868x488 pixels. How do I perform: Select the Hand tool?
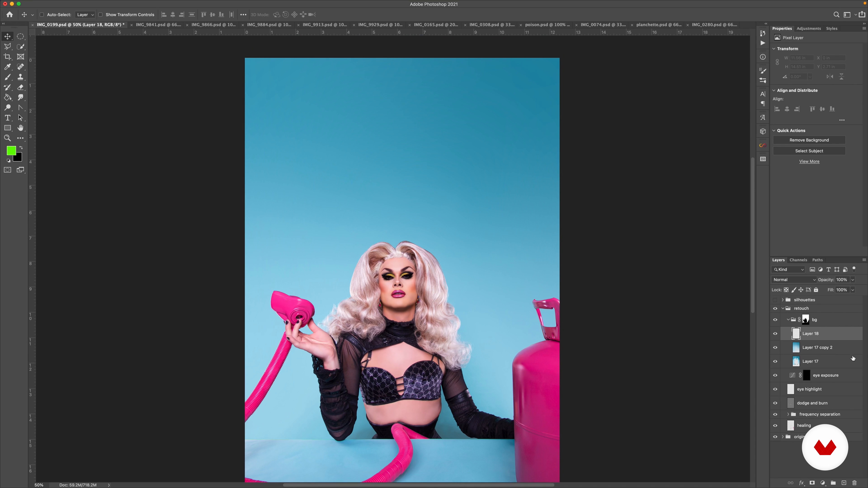21,128
